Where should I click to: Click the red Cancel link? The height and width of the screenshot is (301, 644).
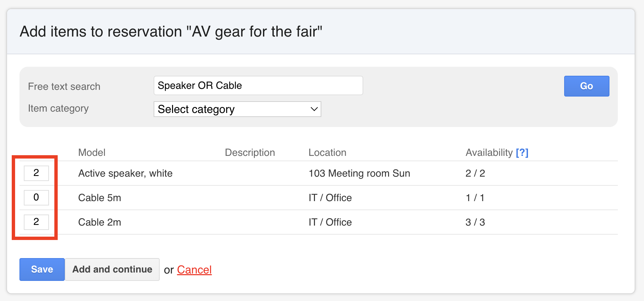pyautogui.click(x=194, y=269)
